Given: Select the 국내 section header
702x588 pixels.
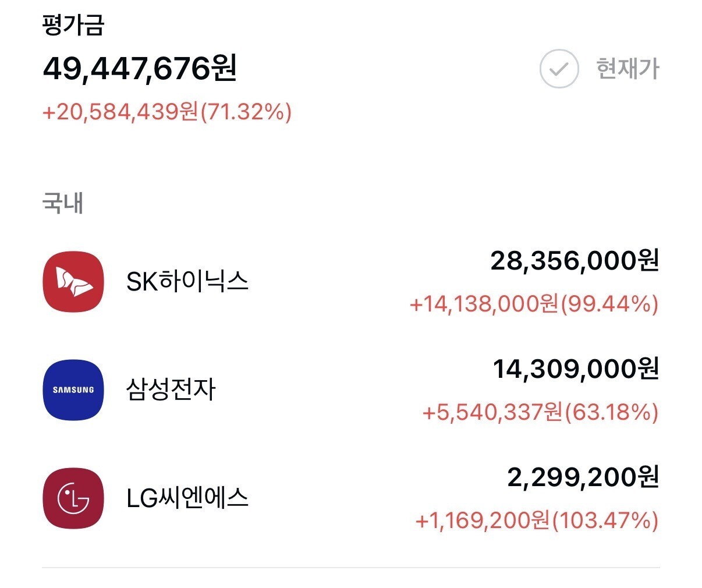Looking at the screenshot, I should point(63,203).
